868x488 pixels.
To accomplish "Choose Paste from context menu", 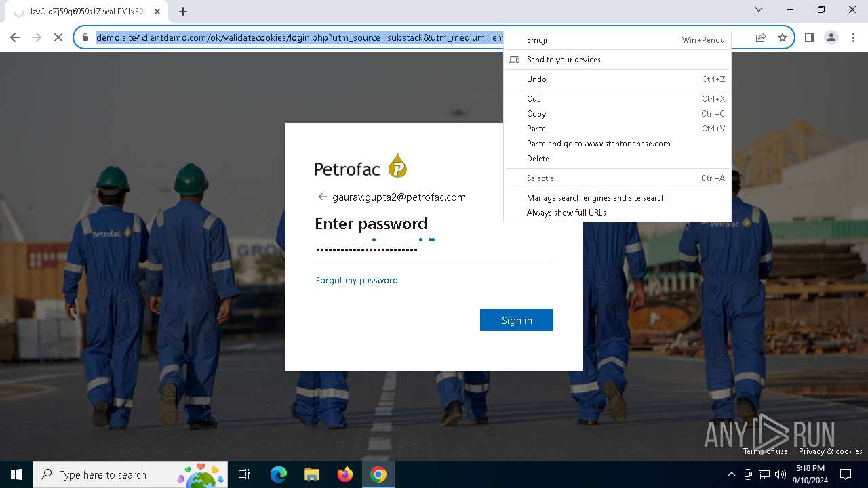I will (617, 129).
